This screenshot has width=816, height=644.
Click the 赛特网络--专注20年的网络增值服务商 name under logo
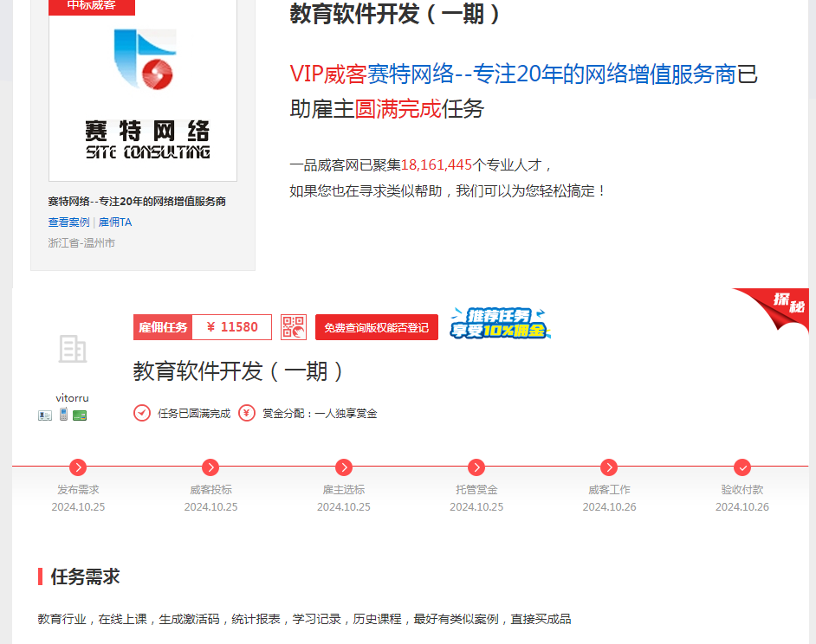137,202
